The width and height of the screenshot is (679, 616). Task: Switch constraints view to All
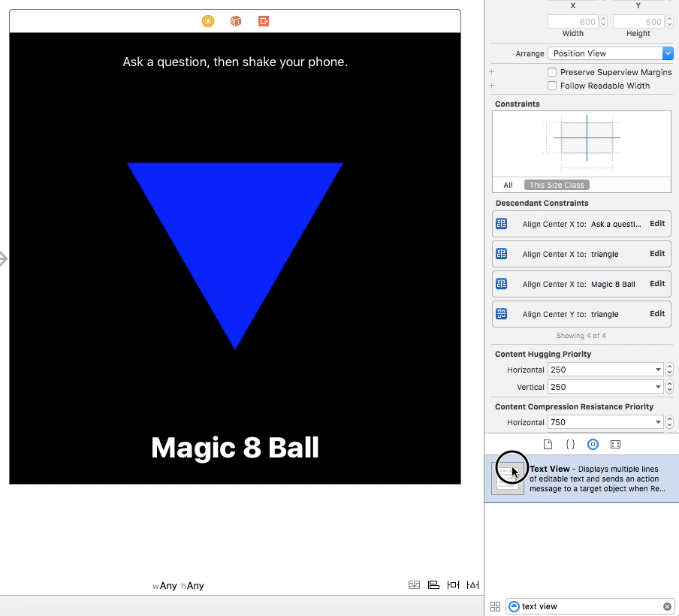click(x=508, y=185)
